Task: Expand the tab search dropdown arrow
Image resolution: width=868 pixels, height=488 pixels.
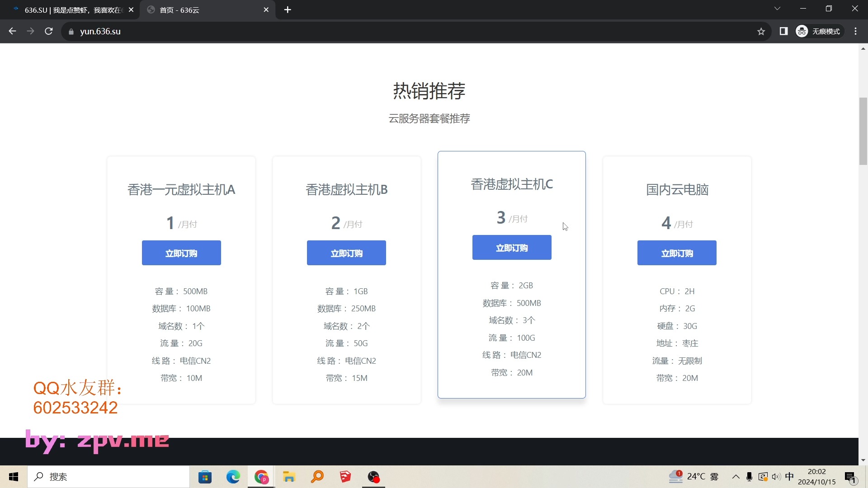Action: coord(777,8)
